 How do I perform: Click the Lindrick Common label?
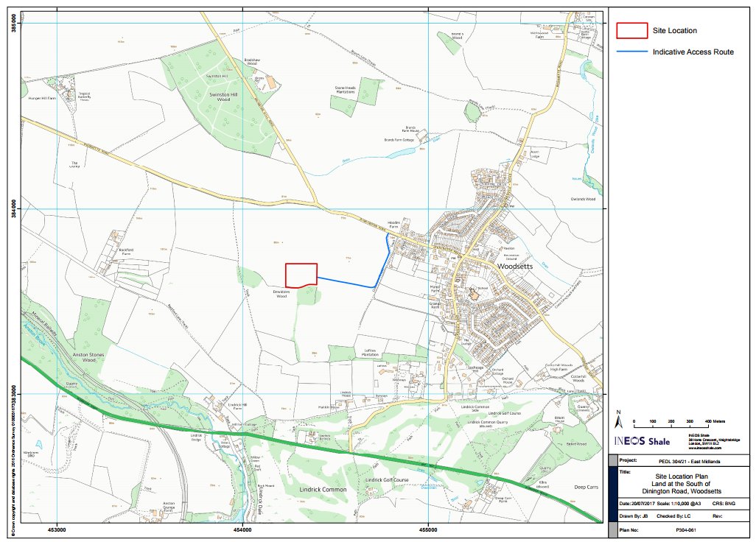[322, 489]
